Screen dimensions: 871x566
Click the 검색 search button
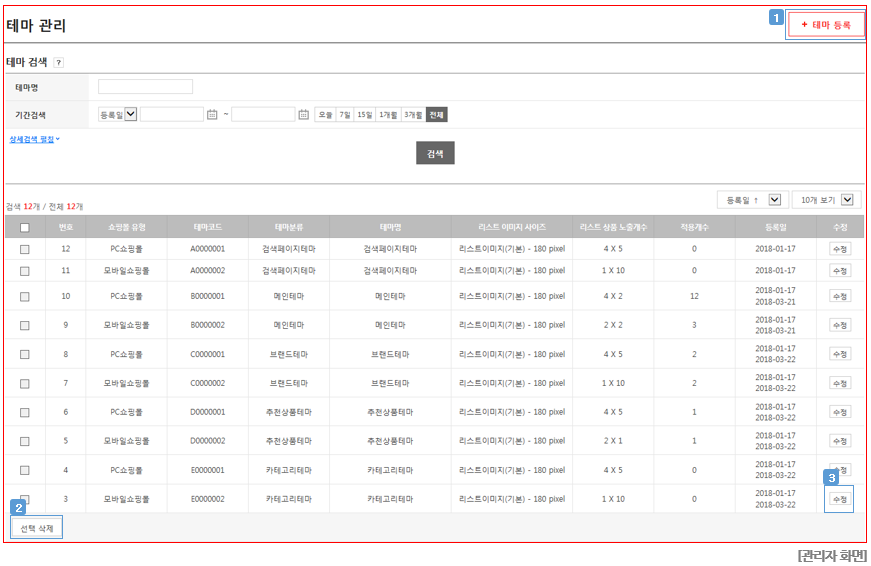click(435, 153)
